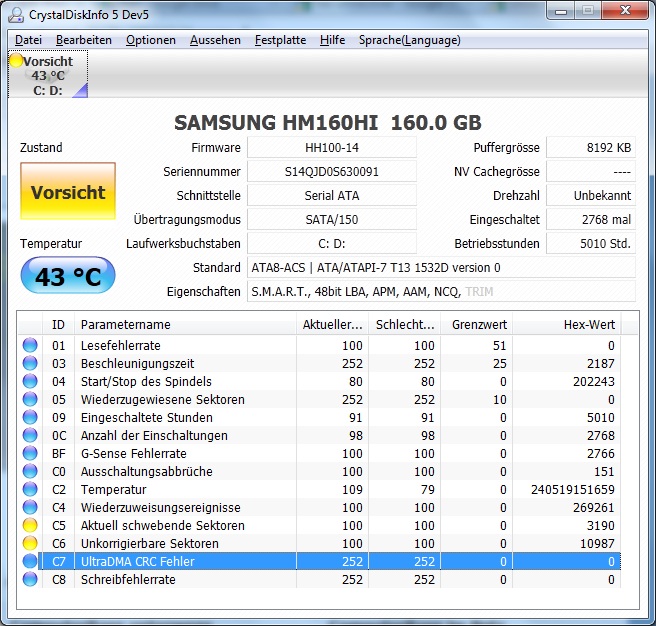
Task: Click the Schnittstelle field Serial ATA
Action: point(332,195)
